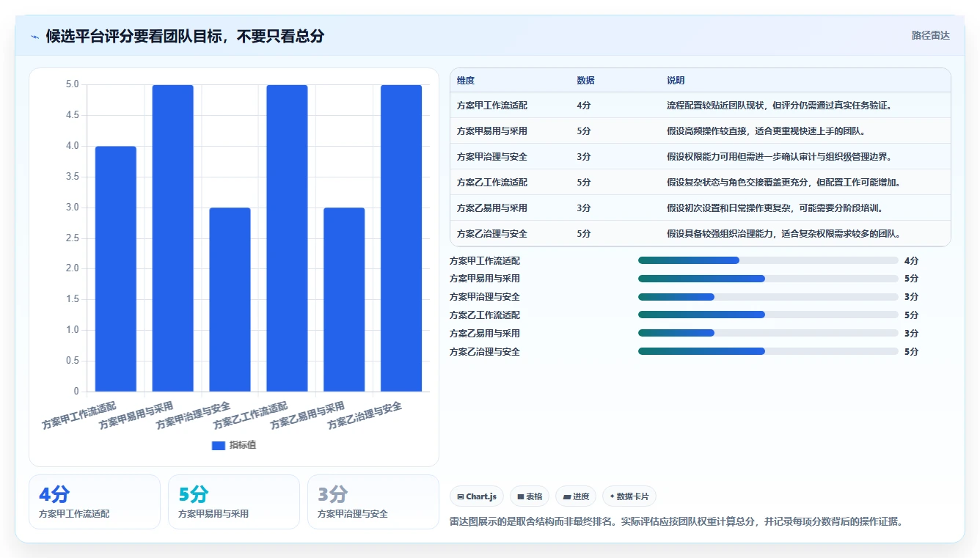Select the 数据卡片 tag chip

click(629, 496)
